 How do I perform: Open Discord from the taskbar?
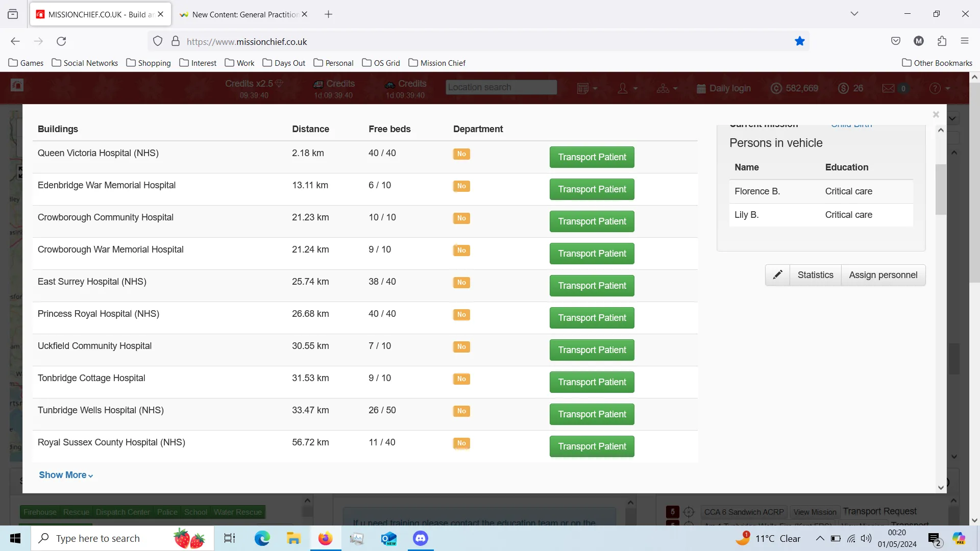pos(421,538)
